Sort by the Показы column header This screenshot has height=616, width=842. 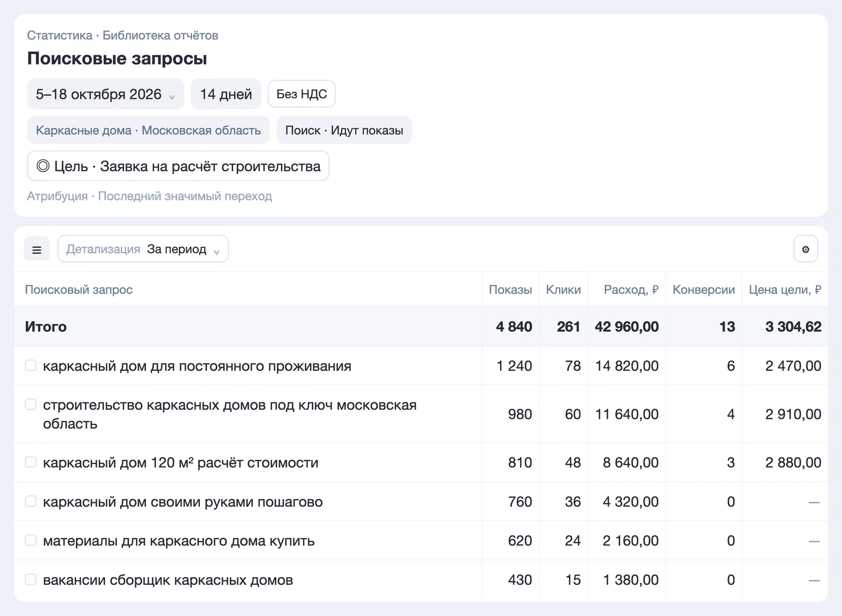pyautogui.click(x=510, y=290)
